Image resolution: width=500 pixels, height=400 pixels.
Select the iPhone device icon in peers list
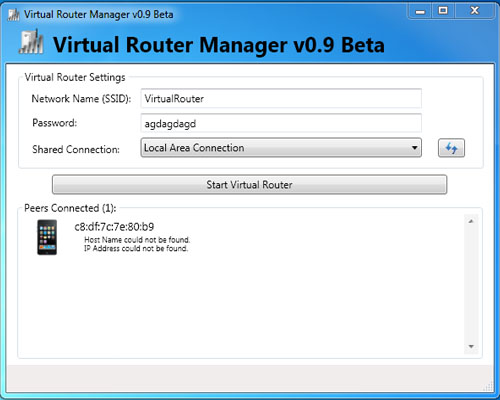tap(47, 237)
